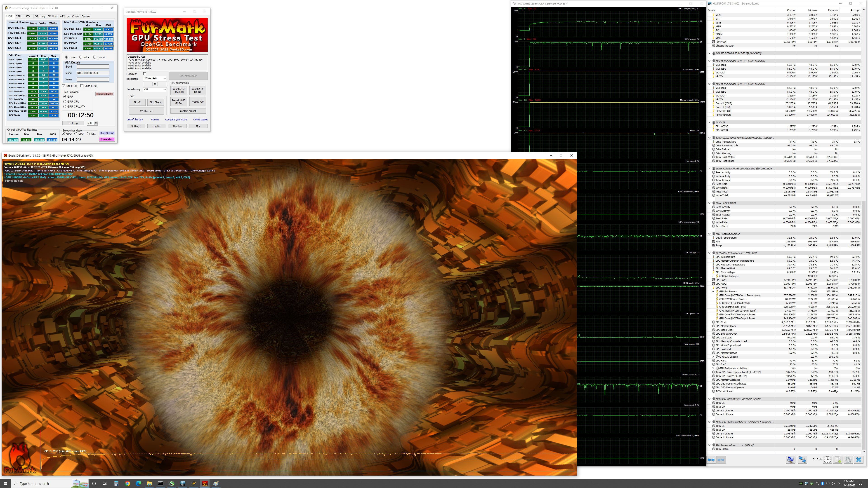Select Volts radio button in Powenetics
This screenshot has width=868, height=488.
coord(81,57)
